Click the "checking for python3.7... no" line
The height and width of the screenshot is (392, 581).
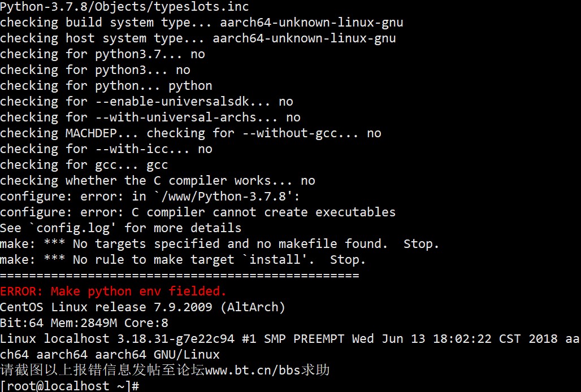(x=102, y=54)
